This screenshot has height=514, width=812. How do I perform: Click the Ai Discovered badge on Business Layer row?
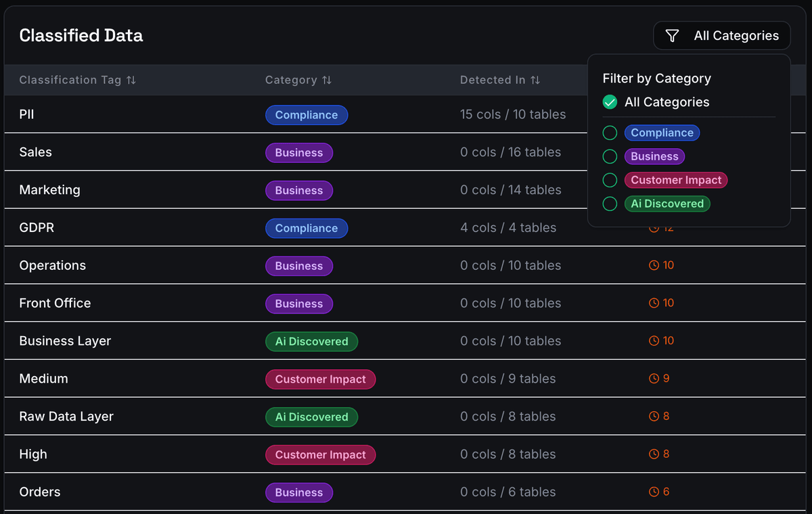pyautogui.click(x=311, y=342)
